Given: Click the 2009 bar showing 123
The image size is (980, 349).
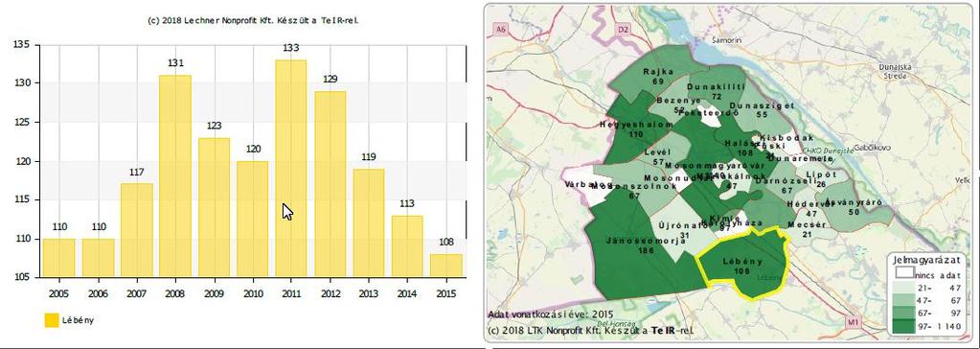Looking at the screenshot, I should point(215,207).
